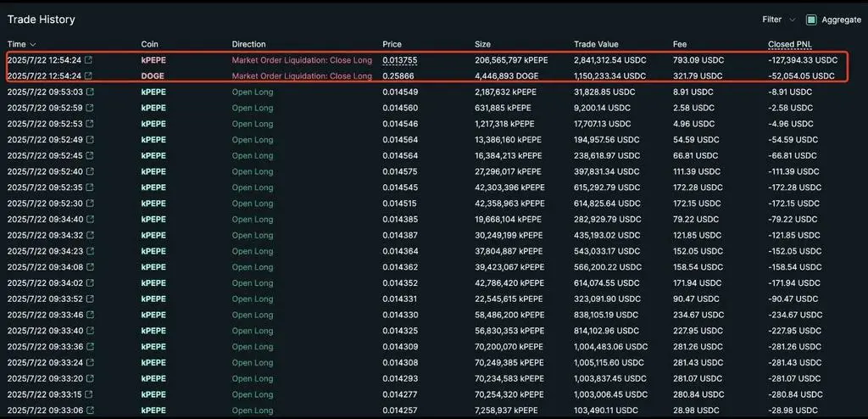The width and height of the screenshot is (868, 419).
Task: Open kPEPE coin link in 09:33:36 row
Action: tap(153, 347)
